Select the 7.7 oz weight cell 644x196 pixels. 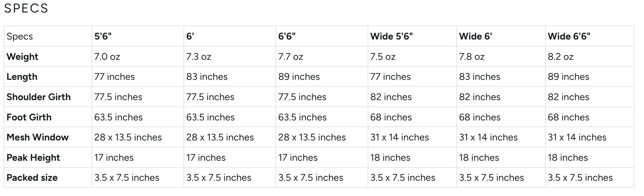click(291, 57)
